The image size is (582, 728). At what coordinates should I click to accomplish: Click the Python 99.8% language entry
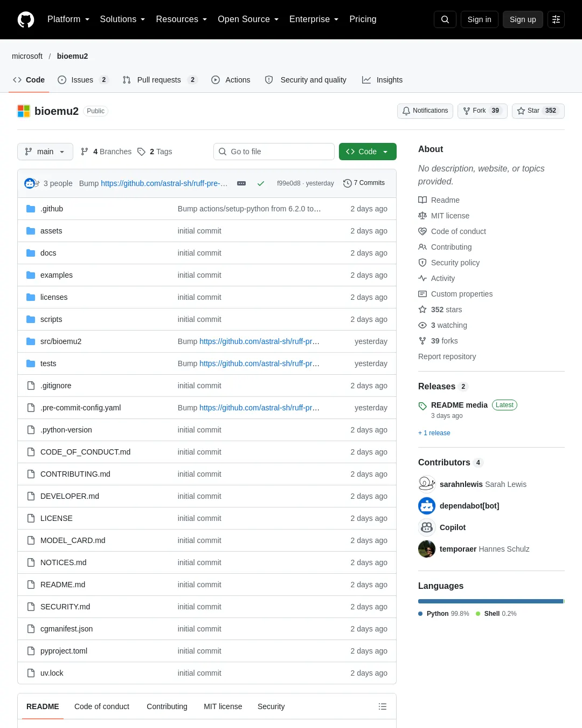(x=444, y=614)
